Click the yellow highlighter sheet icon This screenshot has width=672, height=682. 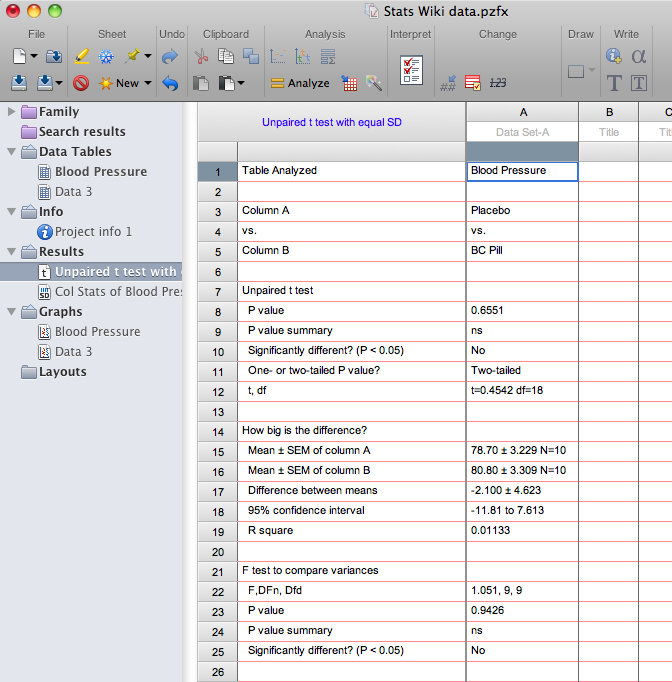[81, 57]
